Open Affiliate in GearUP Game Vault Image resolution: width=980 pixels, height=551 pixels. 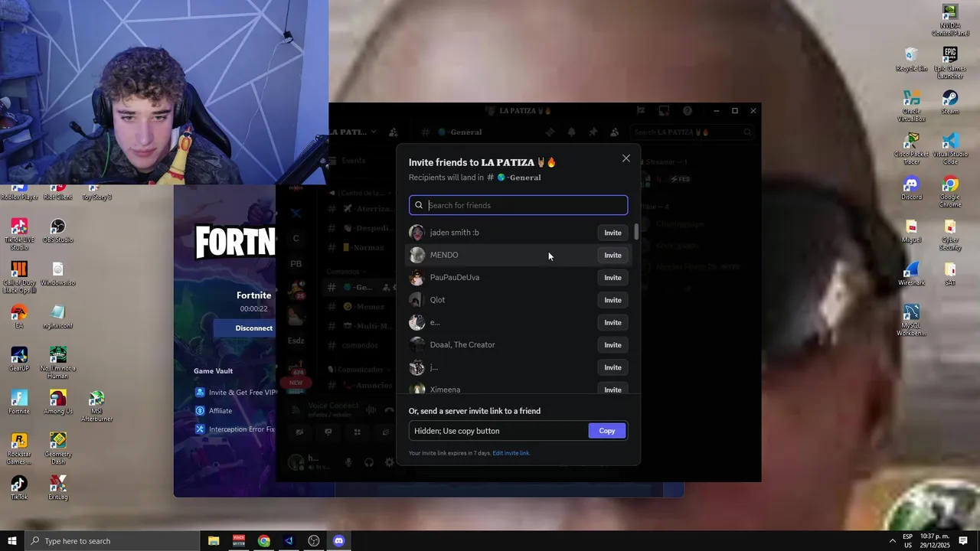click(x=213, y=411)
